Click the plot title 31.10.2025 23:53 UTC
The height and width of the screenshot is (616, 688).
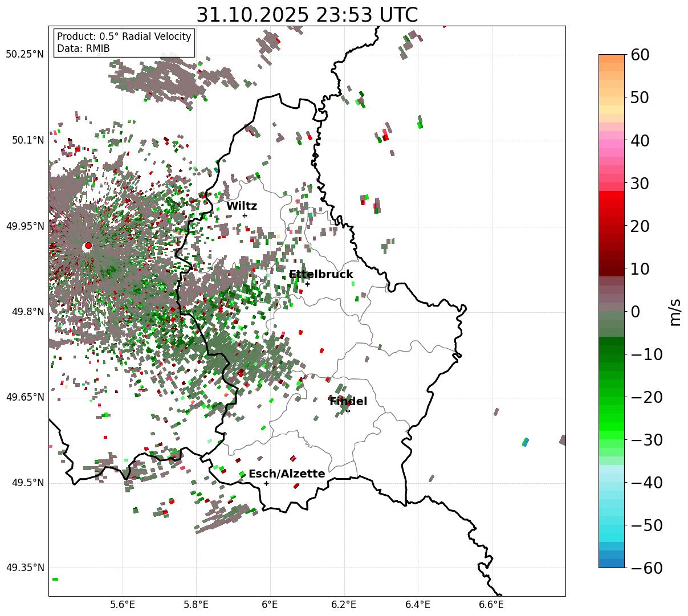(x=307, y=15)
